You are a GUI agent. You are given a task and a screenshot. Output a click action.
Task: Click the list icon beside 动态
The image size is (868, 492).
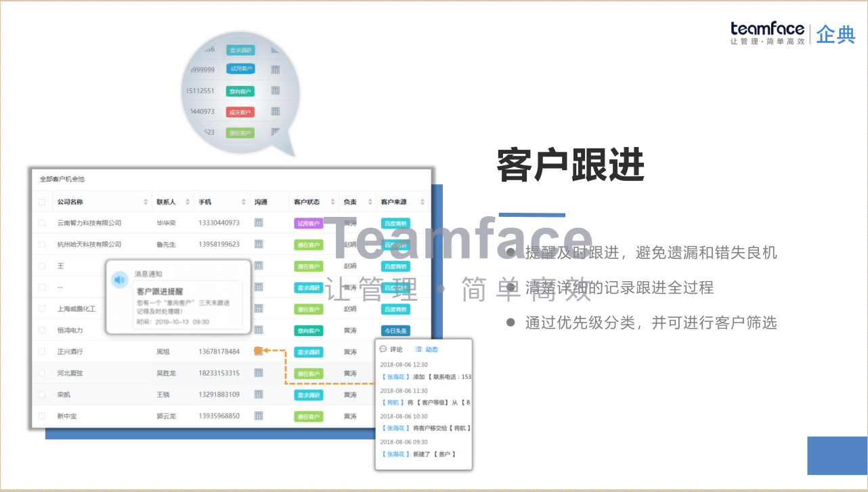click(x=419, y=349)
